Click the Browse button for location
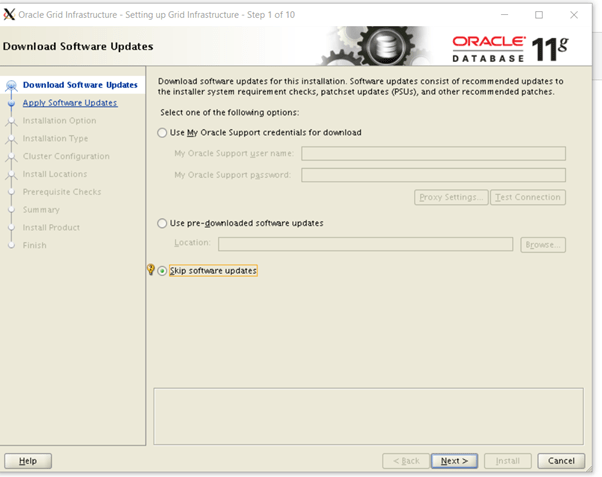602x477 pixels. [543, 244]
